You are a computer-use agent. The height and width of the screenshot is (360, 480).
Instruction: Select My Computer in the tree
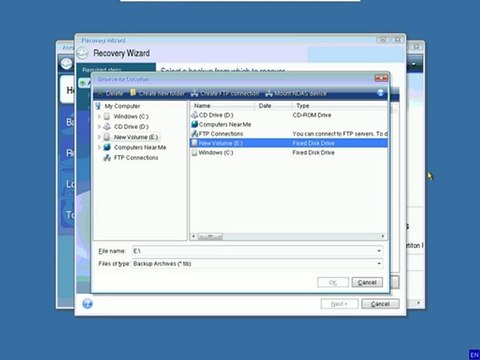pyautogui.click(x=122, y=106)
